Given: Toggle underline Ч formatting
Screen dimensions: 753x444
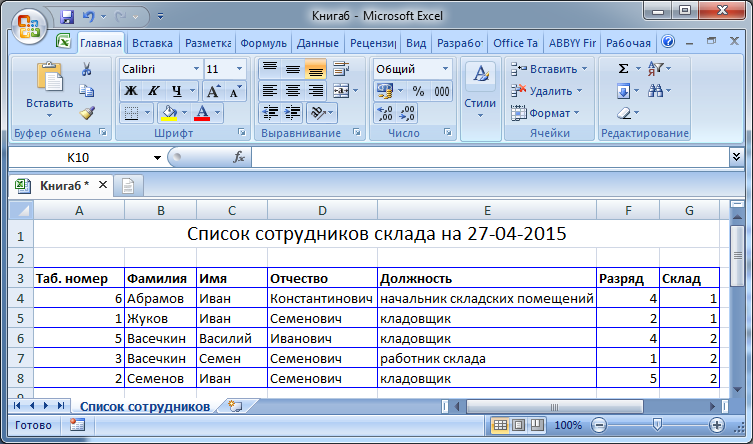Looking at the screenshot, I should point(177,91).
